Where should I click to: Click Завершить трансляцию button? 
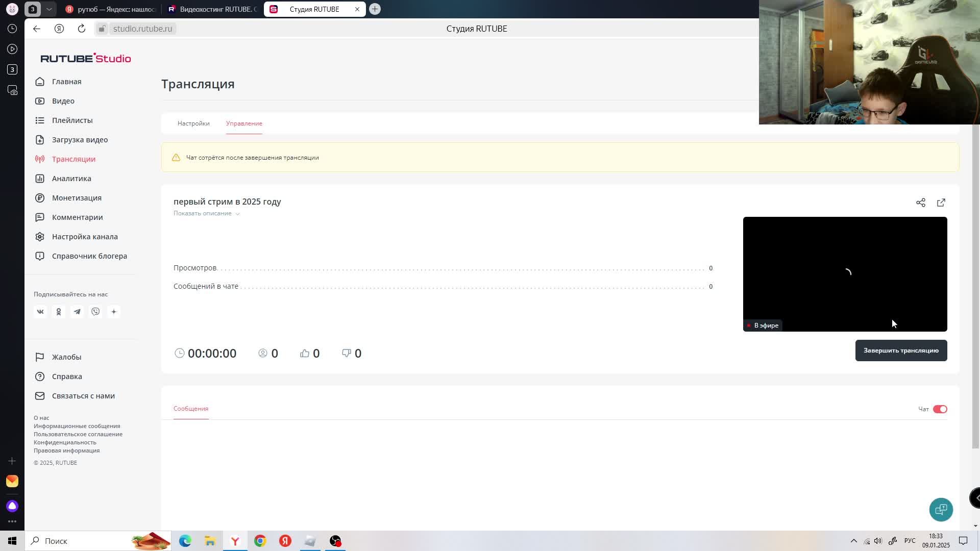coord(901,350)
